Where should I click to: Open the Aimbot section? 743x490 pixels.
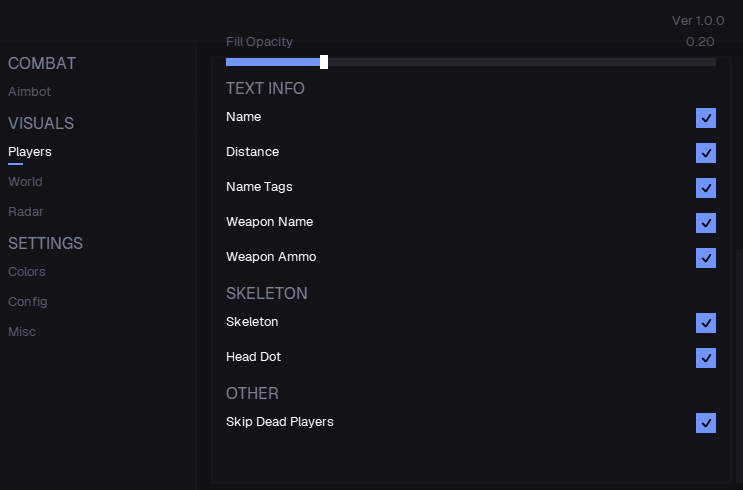pos(29,92)
